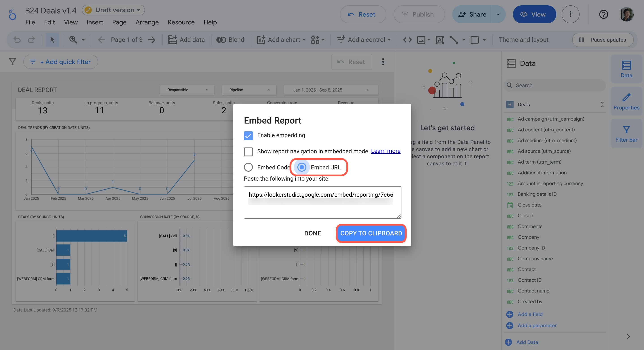Click the Publish button
644x350 pixels.
(x=419, y=14)
